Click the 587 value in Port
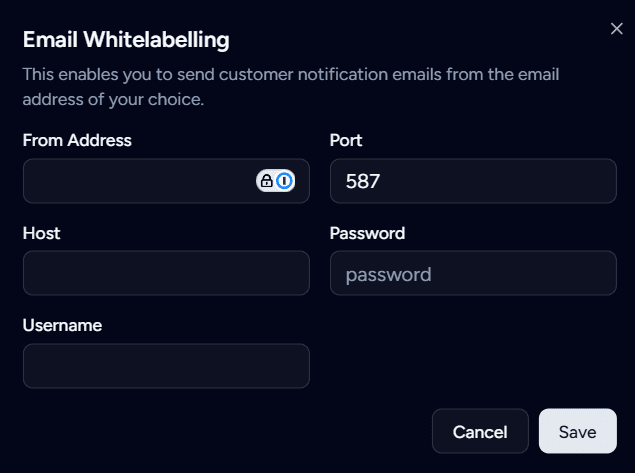The height and width of the screenshot is (473, 635). pyautogui.click(x=364, y=181)
